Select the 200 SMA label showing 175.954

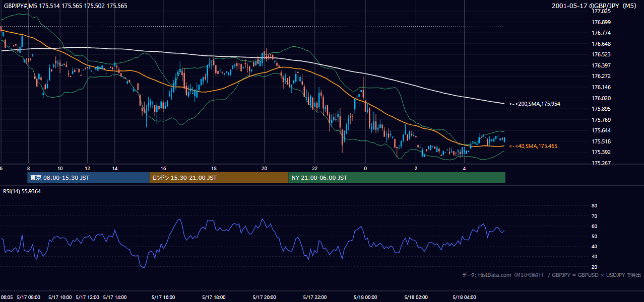[x=535, y=104]
